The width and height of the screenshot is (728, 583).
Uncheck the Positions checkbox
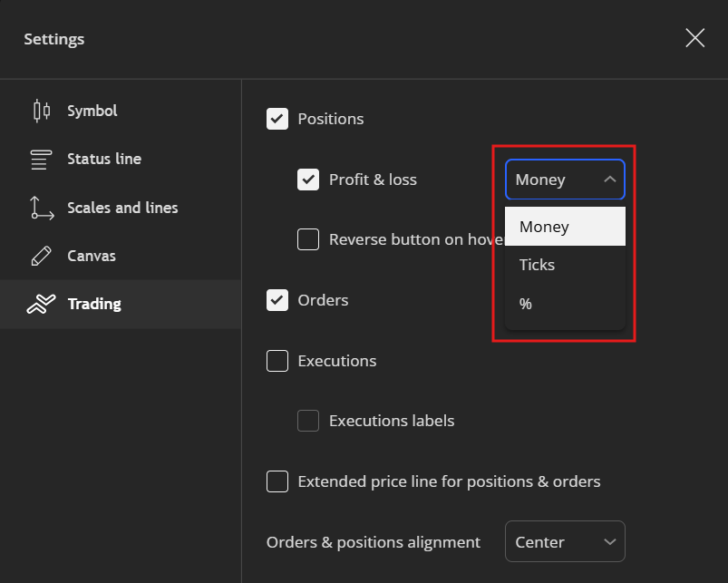pyautogui.click(x=277, y=119)
